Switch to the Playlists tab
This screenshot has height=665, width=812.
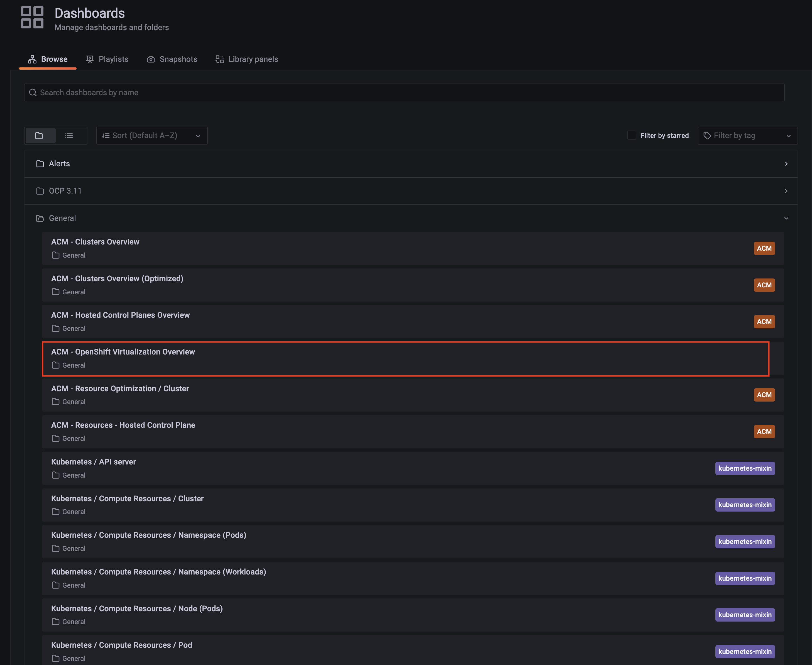[x=107, y=59]
